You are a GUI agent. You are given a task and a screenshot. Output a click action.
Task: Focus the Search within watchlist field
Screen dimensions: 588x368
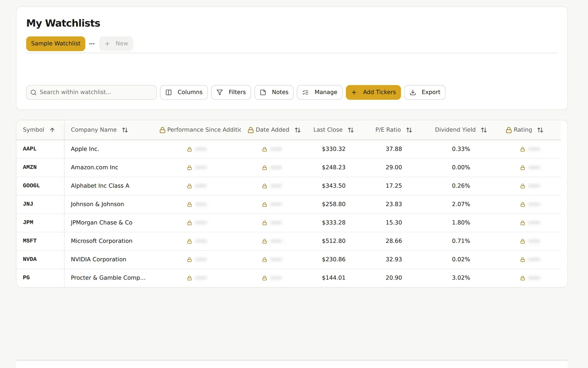click(92, 92)
